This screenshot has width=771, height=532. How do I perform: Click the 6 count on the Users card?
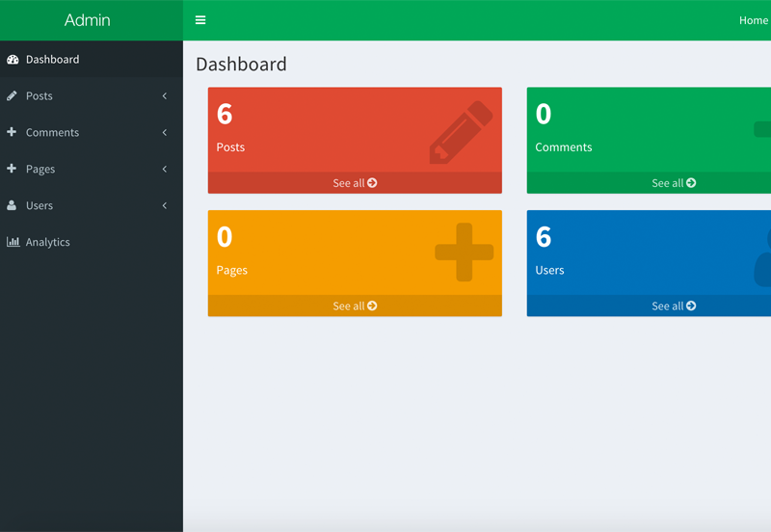click(544, 237)
